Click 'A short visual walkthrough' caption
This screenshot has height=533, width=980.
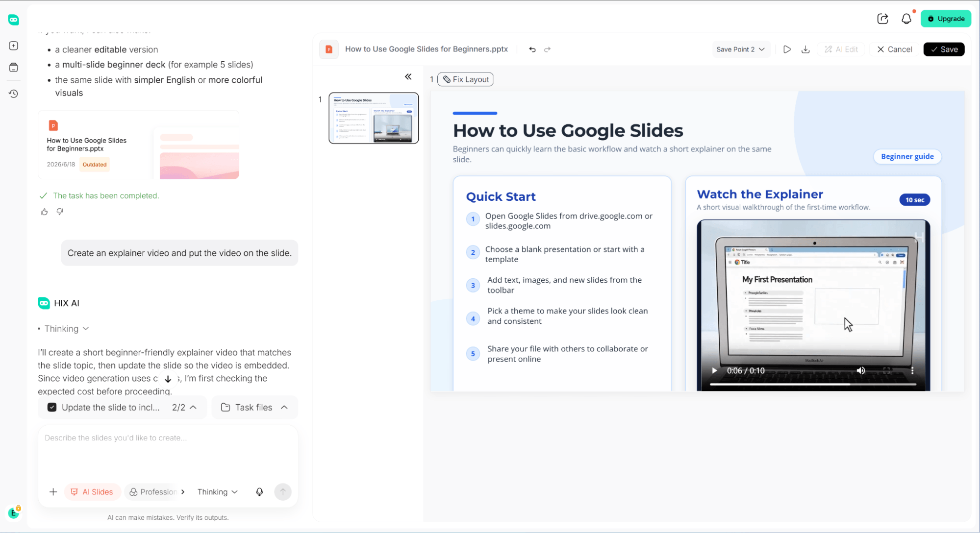pyautogui.click(x=783, y=207)
